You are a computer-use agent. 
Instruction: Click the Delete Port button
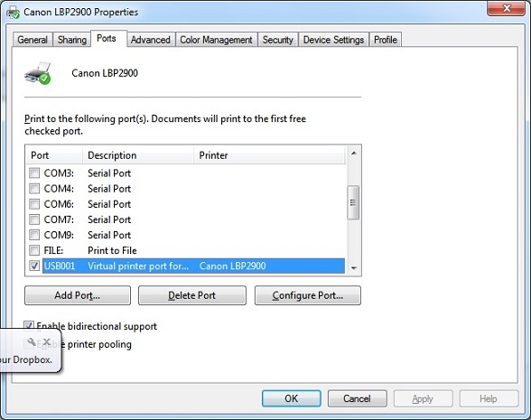192,295
